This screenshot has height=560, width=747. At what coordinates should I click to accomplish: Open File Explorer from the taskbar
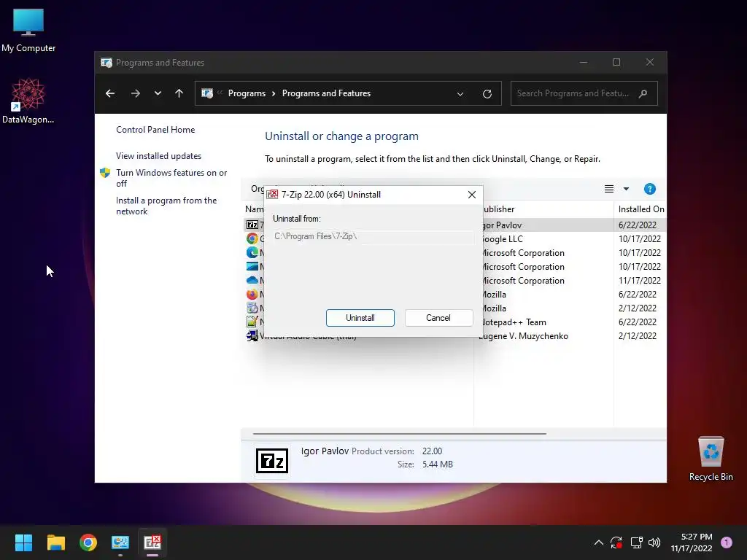[55, 542]
